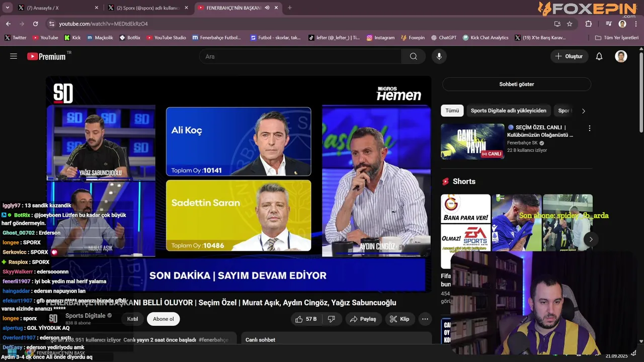Go back in browser history

pos(8,24)
